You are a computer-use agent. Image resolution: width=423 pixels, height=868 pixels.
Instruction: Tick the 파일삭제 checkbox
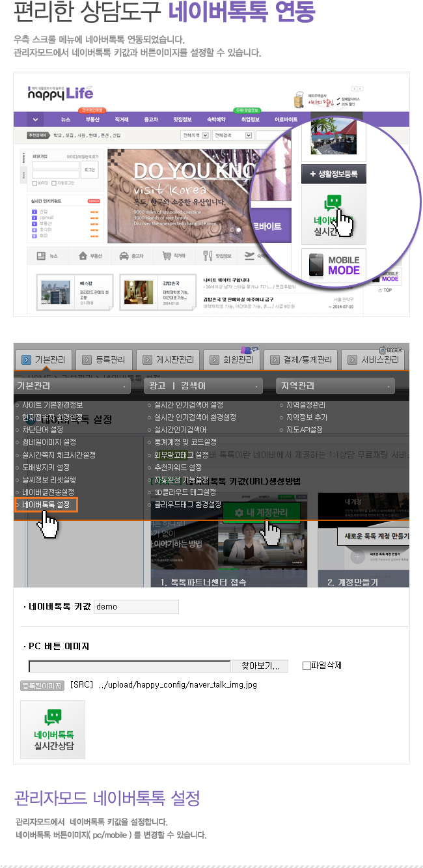[307, 665]
